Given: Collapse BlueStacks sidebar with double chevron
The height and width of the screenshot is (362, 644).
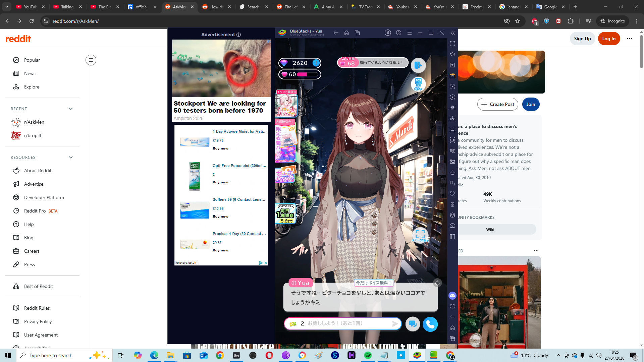Looking at the screenshot, I should [x=452, y=33].
